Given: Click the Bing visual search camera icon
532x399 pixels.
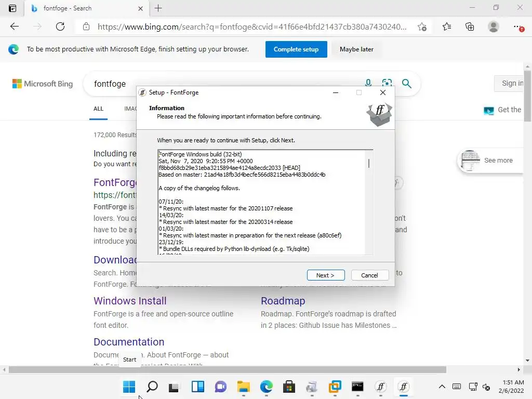Looking at the screenshot, I should tap(387, 83).
